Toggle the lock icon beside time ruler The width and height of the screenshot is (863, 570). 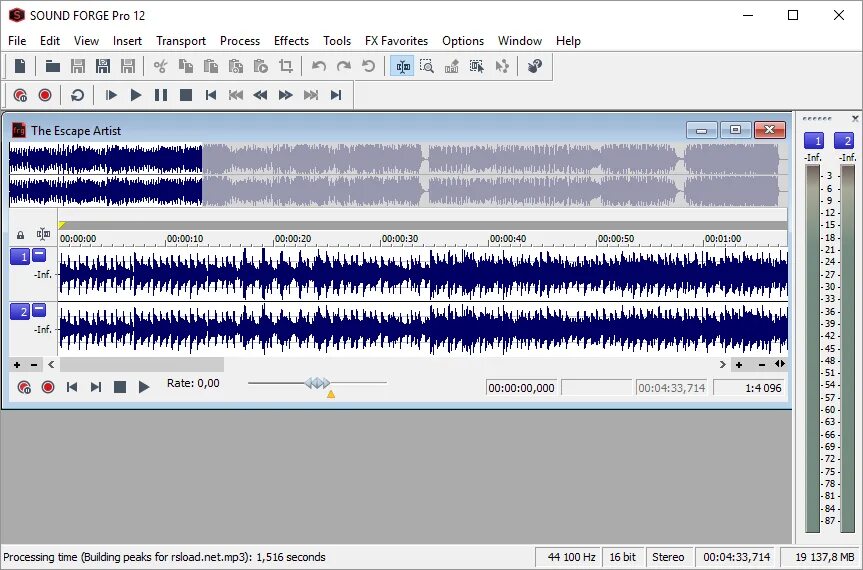click(x=20, y=235)
